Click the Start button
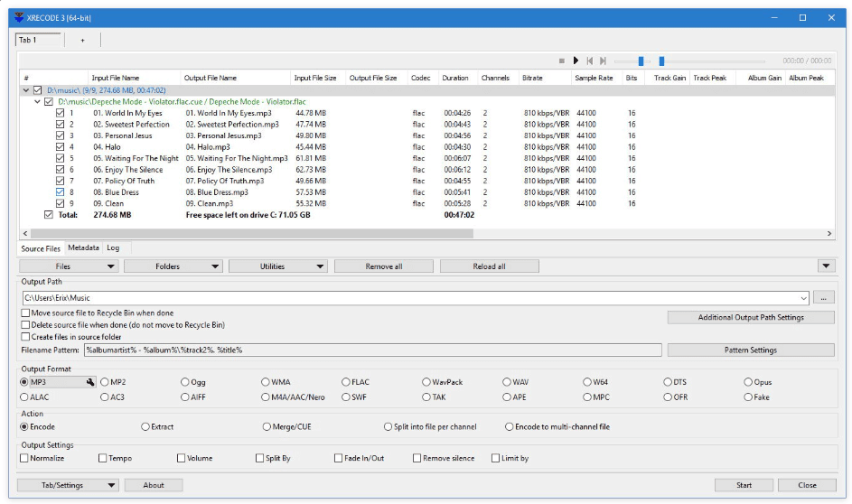 point(744,485)
